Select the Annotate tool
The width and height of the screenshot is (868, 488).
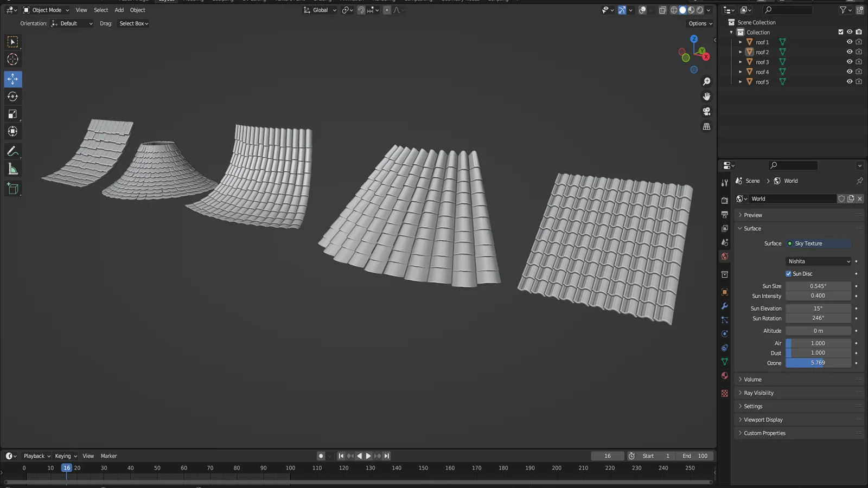coord(12,151)
